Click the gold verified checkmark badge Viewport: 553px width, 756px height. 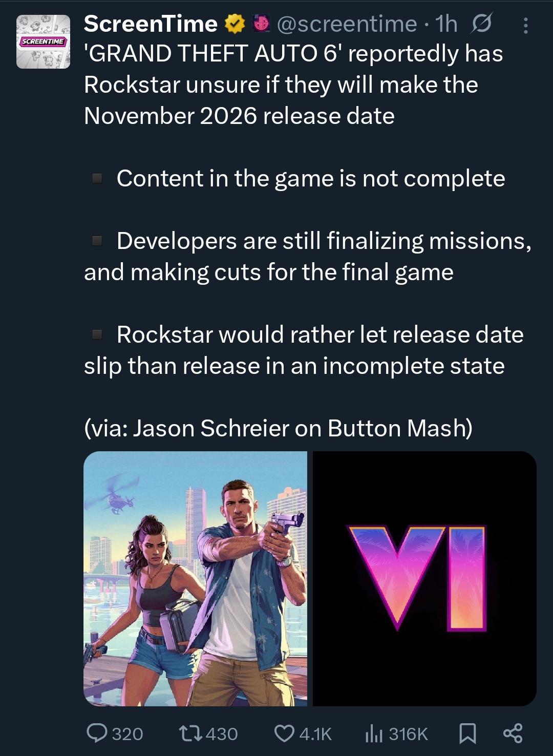[235, 24]
